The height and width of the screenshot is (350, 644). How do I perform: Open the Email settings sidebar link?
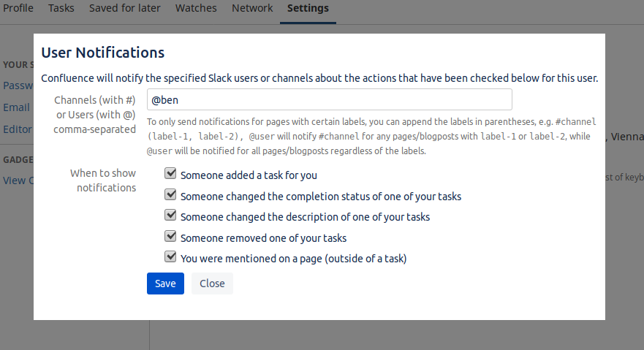pyautogui.click(x=16, y=107)
